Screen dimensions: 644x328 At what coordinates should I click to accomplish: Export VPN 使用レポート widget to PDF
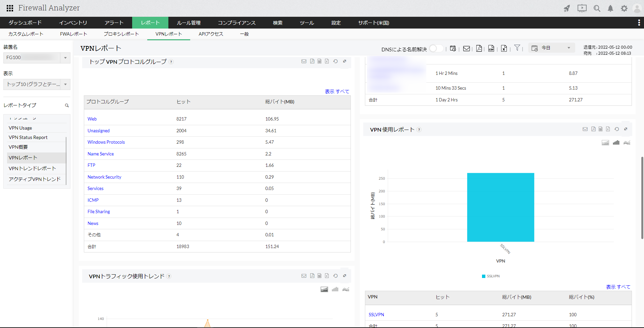coord(593,129)
